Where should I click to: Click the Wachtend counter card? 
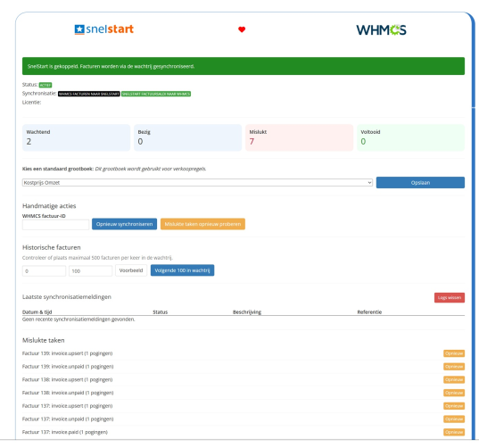point(77,137)
